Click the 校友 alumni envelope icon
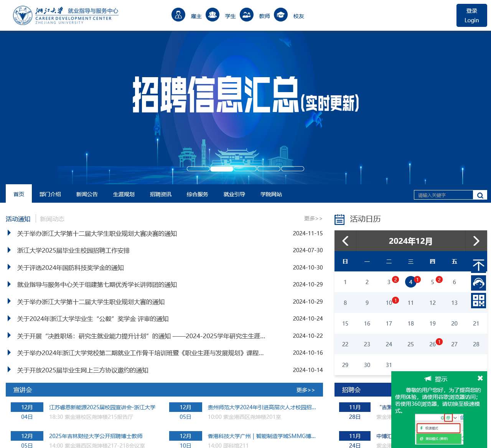The image size is (491, 448). pos(281,15)
